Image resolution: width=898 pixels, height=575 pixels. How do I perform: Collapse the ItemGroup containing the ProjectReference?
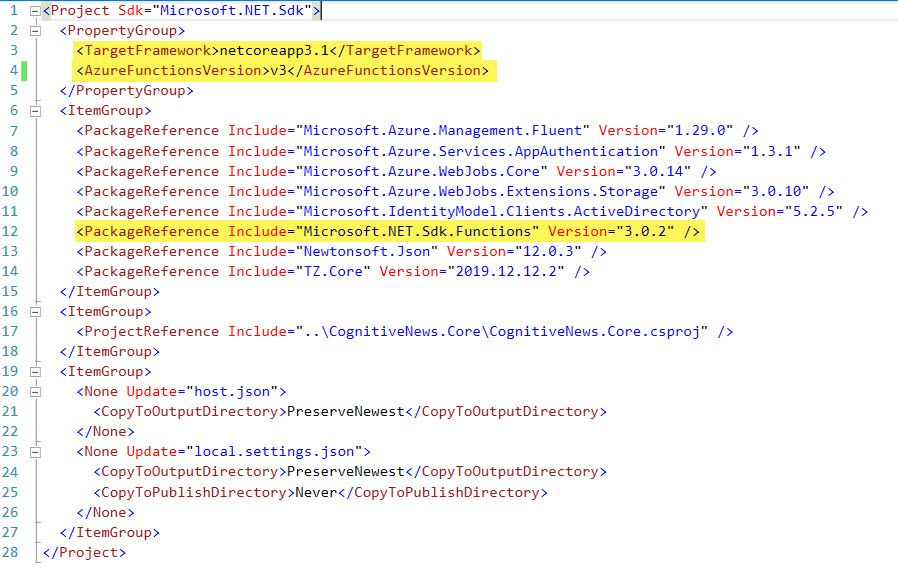click(35, 312)
